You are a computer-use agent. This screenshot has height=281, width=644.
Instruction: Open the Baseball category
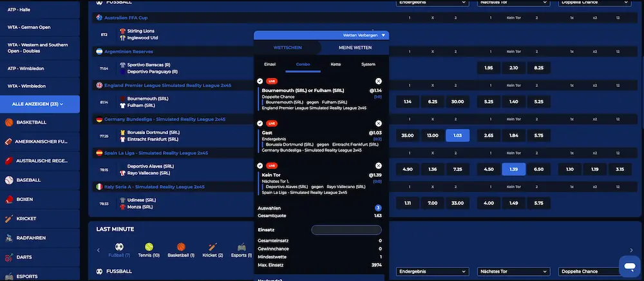40,180
